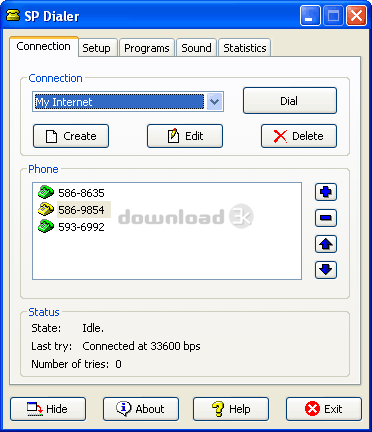Delete the selected connection
This screenshot has height=432, width=372.
point(299,136)
